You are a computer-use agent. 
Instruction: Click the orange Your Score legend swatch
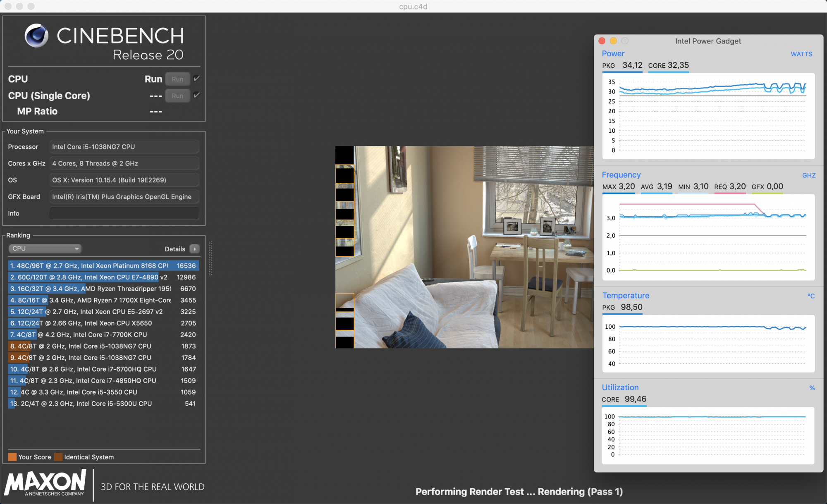pos(12,457)
